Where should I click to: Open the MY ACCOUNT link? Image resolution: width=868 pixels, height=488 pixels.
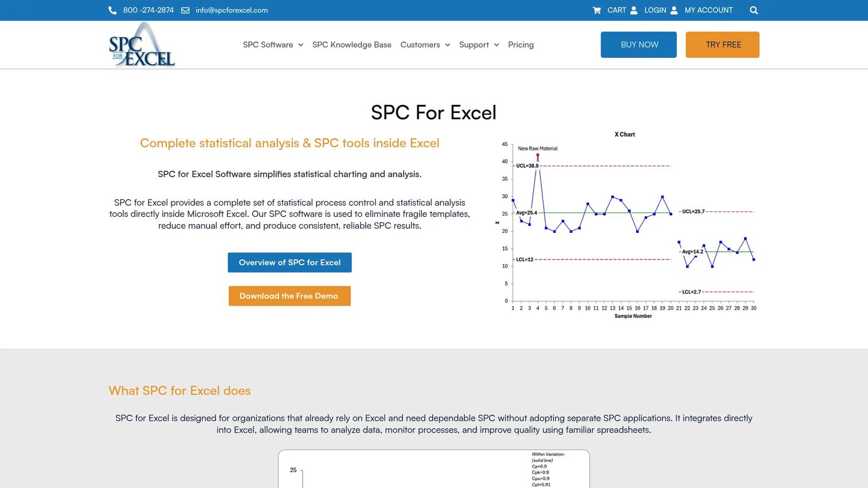(x=709, y=10)
